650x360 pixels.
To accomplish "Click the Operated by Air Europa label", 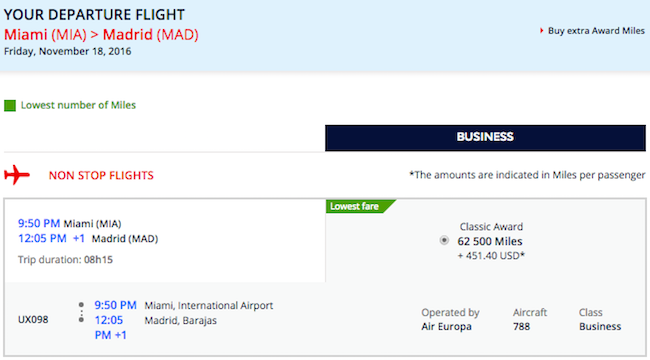I will tap(450, 319).
